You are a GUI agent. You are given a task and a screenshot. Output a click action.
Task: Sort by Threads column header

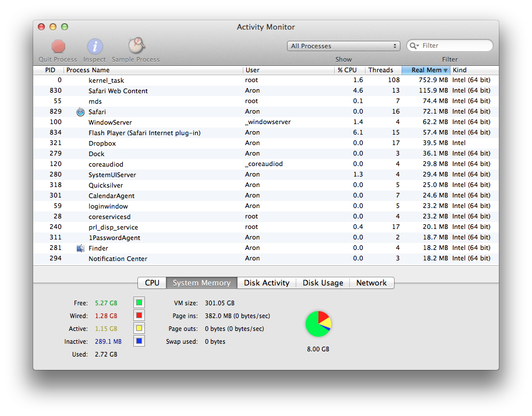point(384,70)
